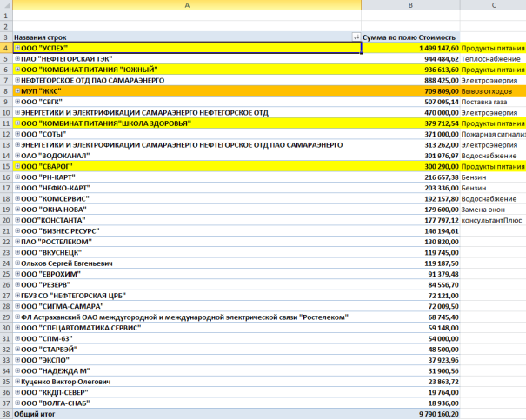Viewport: 526px width, 420px height.
Task: Expand ООО "БИЗНЕС РЕСУРС" row
Action: coord(17,230)
